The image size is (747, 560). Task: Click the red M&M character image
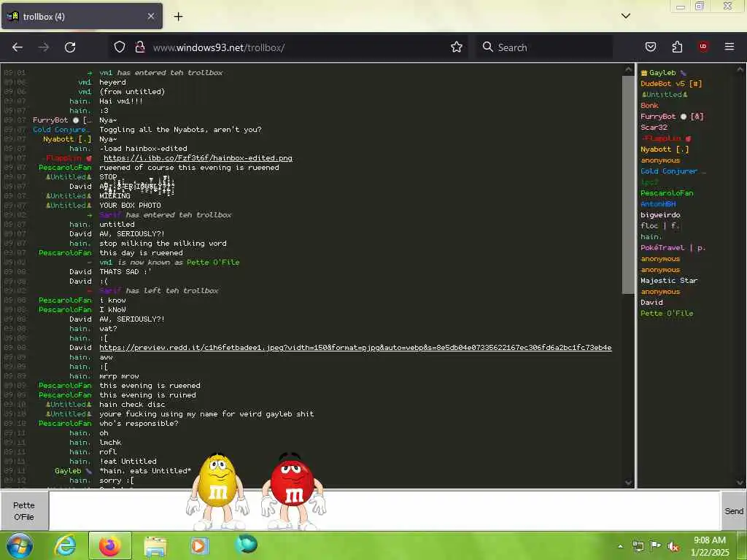[293, 491]
